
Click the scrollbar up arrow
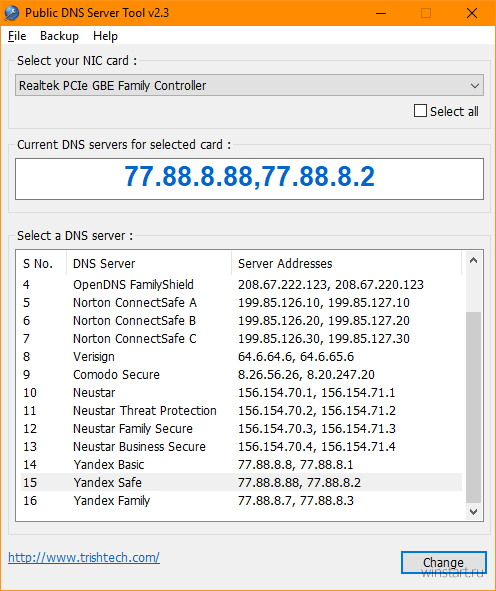click(473, 260)
